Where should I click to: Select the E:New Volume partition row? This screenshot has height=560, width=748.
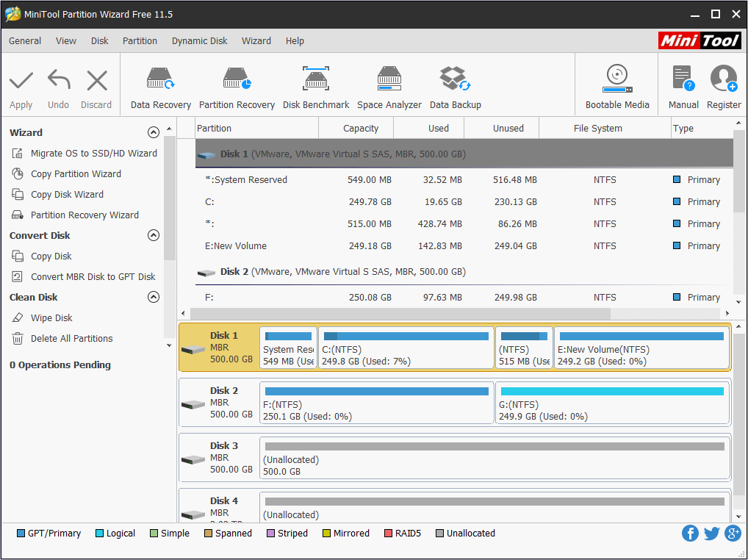[464, 246]
